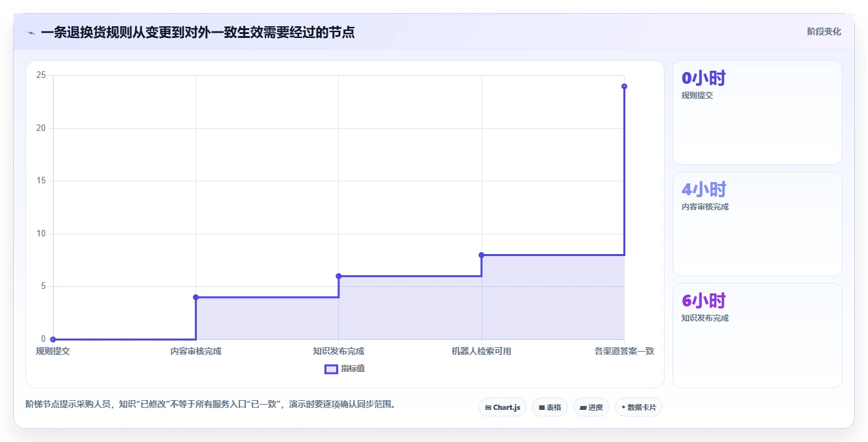Click y-axis value 15
Screen dimensions: 868x442
(41, 181)
